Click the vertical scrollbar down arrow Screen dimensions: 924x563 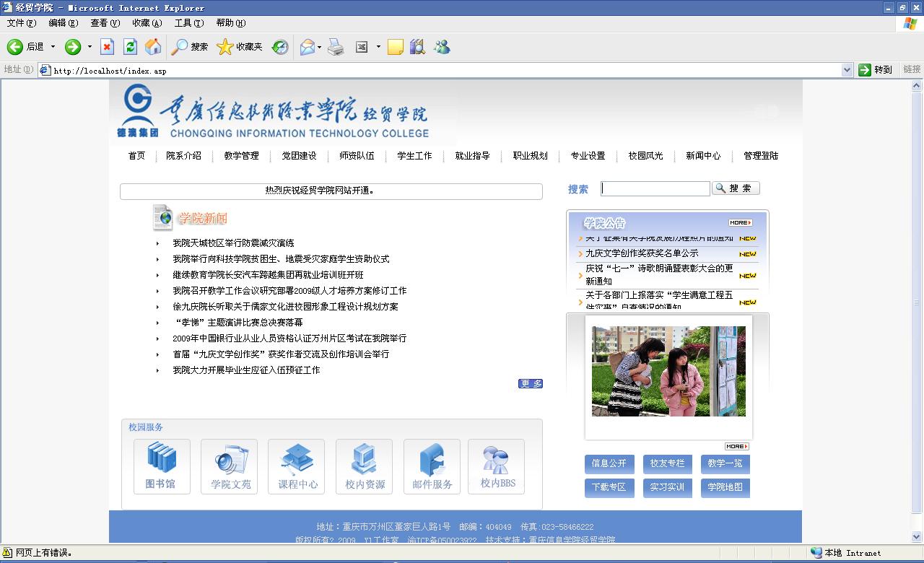[918, 537]
